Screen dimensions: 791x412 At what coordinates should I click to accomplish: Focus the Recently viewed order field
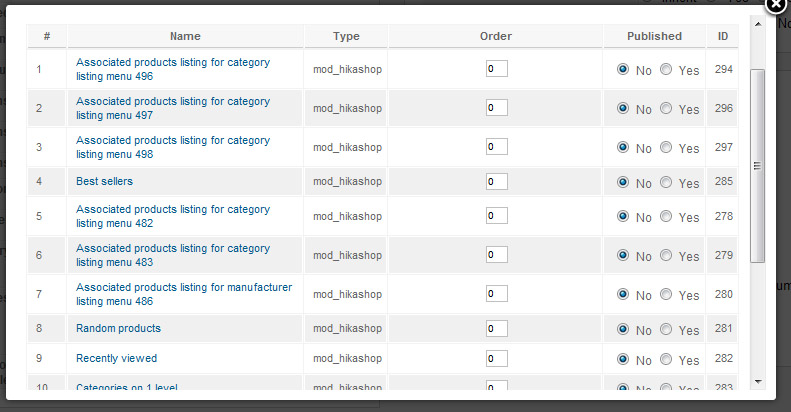coord(496,359)
